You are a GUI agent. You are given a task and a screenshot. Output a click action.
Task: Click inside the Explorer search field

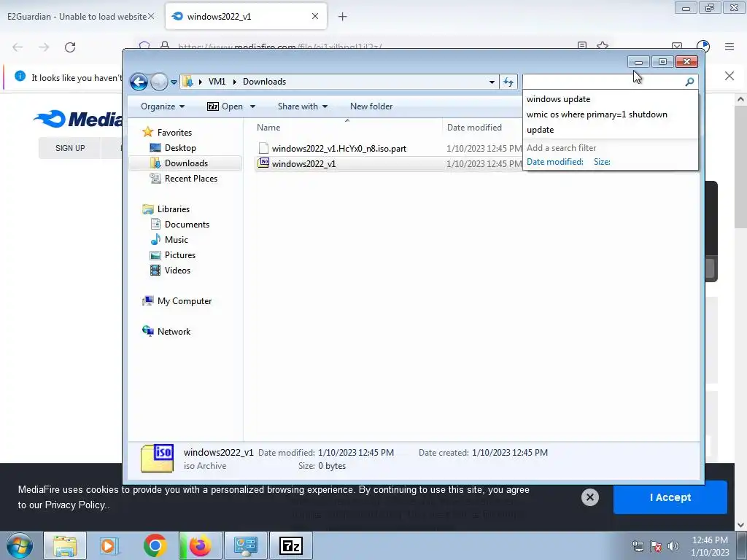pos(603,82)
